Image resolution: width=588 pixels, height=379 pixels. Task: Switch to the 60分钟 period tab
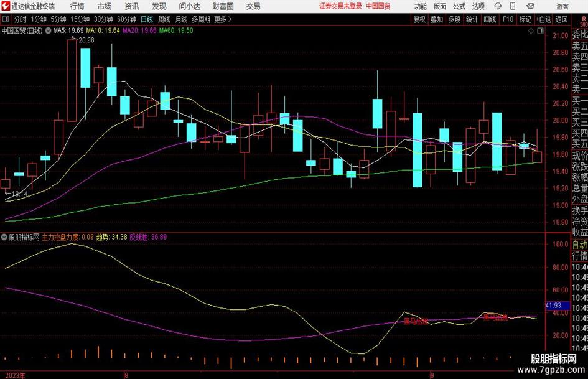tap(126, 19)
